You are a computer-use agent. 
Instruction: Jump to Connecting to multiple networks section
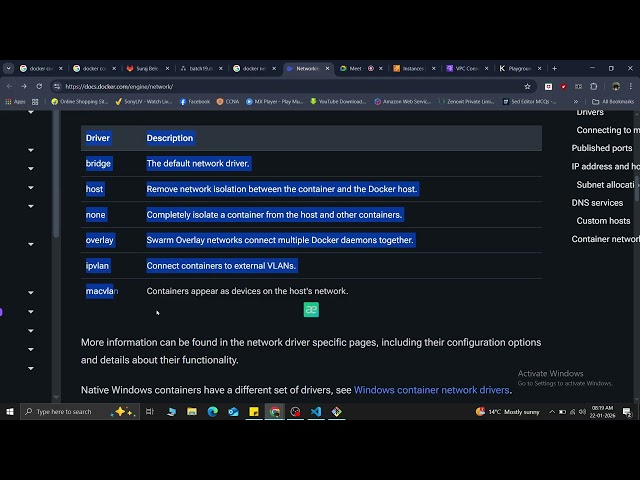click(608, 130)
